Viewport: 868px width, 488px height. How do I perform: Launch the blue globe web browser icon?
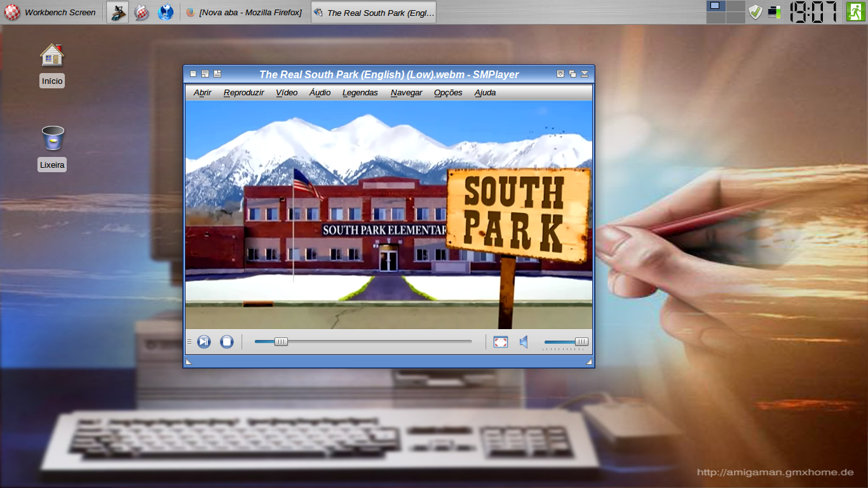tap(166, 12)
